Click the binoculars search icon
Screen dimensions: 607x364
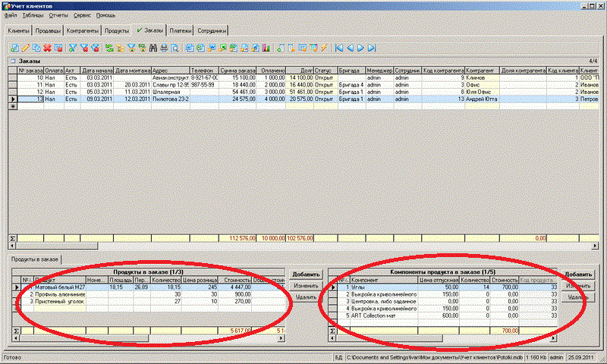(x=153, y=48)
